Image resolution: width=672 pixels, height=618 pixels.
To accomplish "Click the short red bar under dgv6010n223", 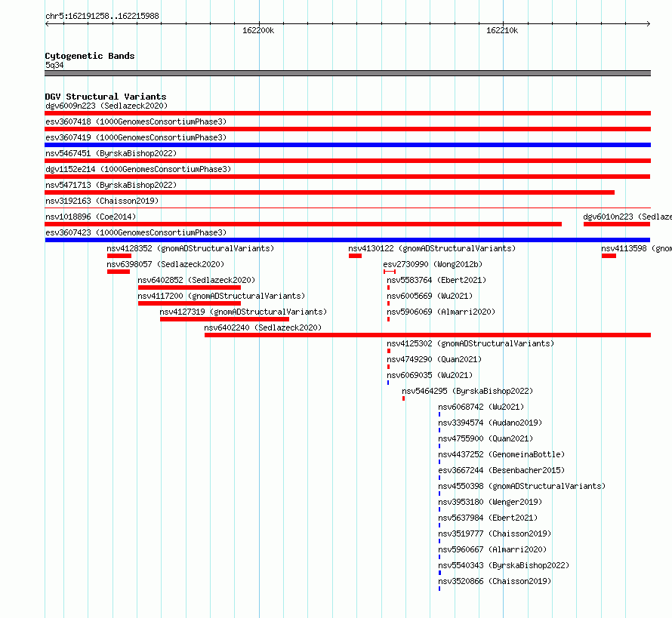I will click(617, 224).
